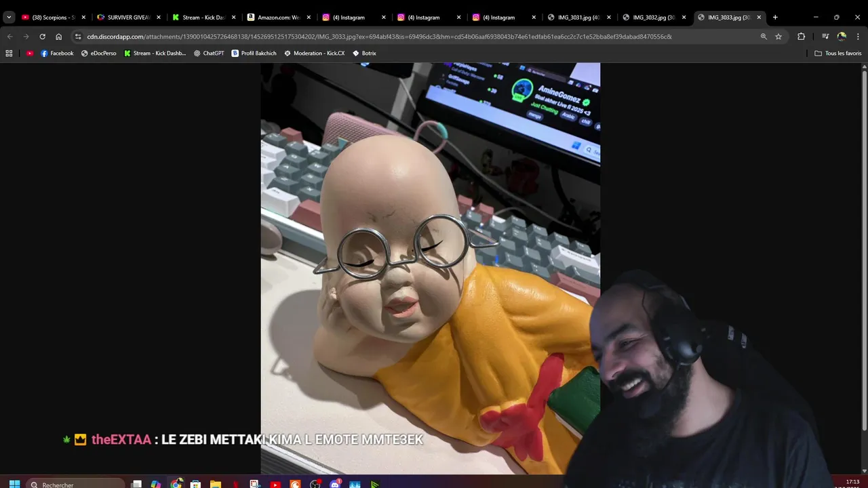Open Task View from the taskbar

click(136, 484)
